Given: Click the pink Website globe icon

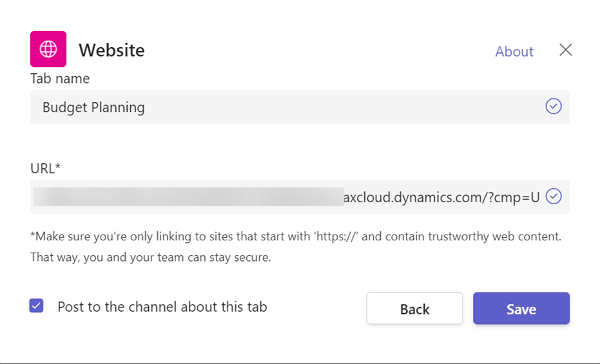Looking at the screenshot, I should 48,49.
